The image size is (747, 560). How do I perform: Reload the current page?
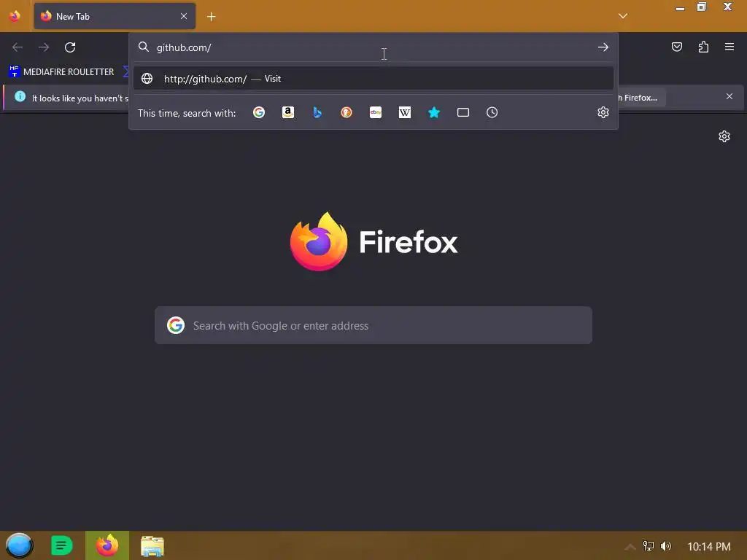(70, 47)
